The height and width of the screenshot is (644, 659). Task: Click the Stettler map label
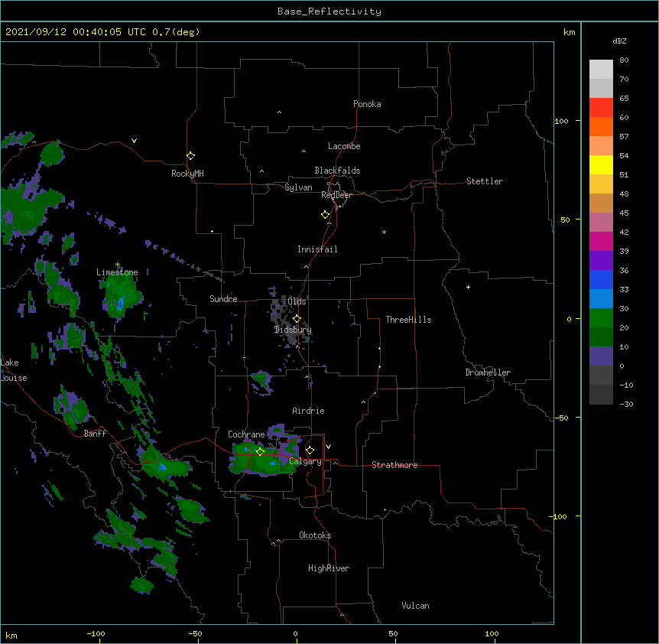tap(485, 181)
